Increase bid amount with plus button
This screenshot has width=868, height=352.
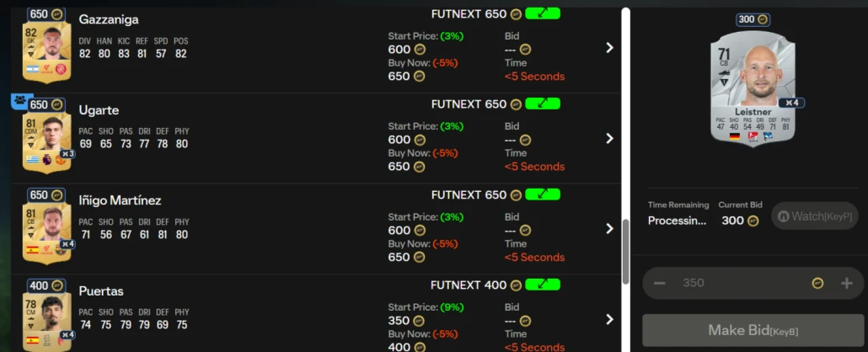(x=846, y=284)
